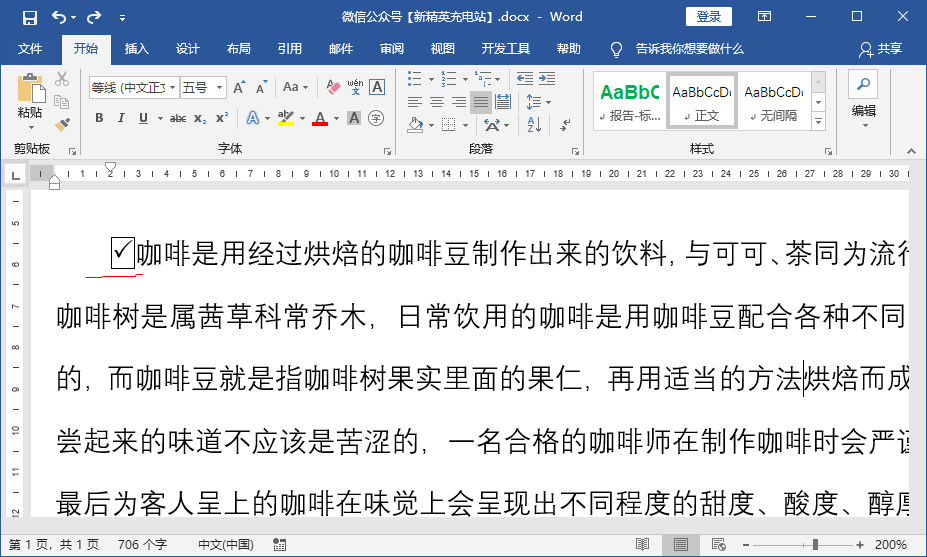
Task: Open the macro recording status bar icon
Action: click(280, 545)
